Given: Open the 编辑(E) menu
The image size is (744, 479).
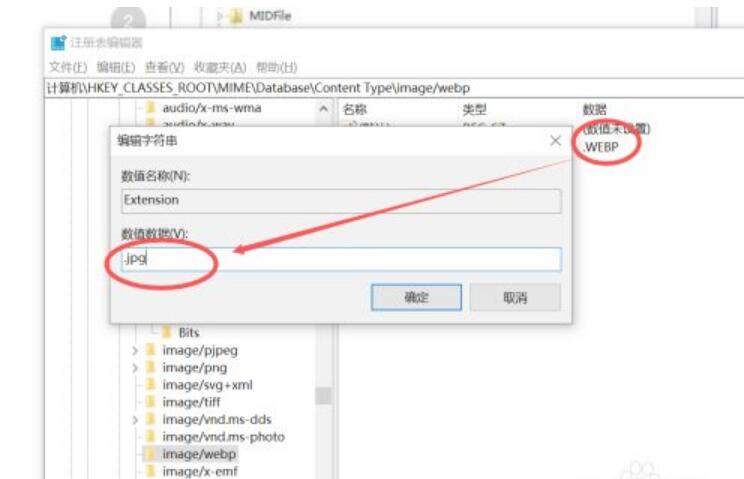Looking at the screenshot, I should [116, 67].
